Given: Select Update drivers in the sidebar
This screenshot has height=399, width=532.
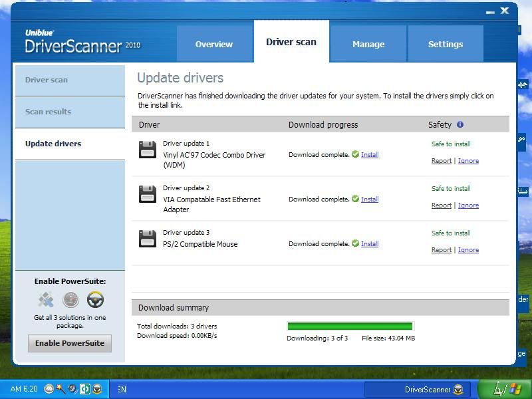Looking at the screenshot, I should 70,144.
